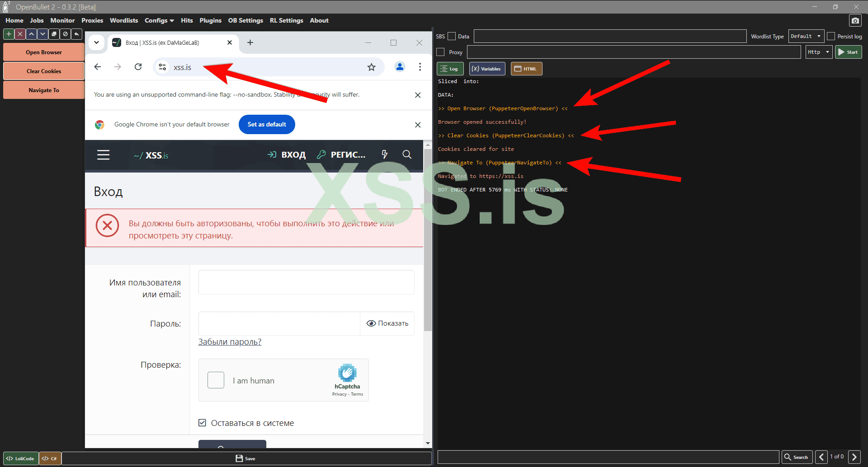Go forward in the Chrome browser
Screen dimensions: 868x467
118,67
